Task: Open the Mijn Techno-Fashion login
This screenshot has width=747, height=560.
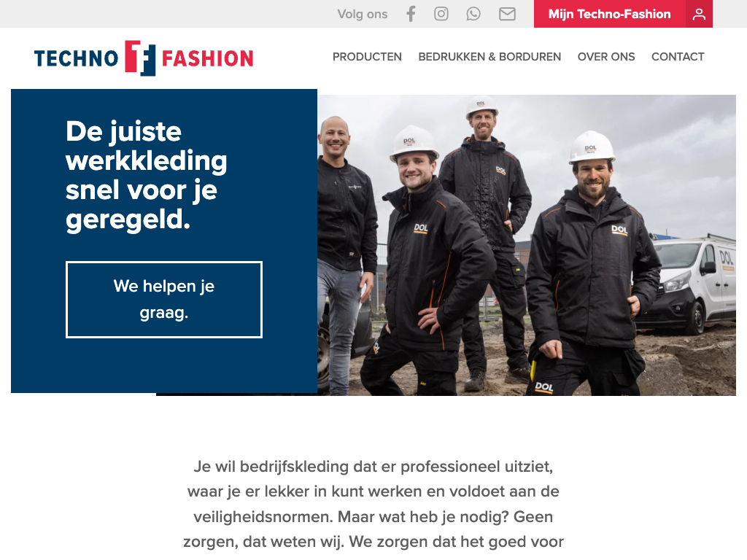Action: pos(609,14)
